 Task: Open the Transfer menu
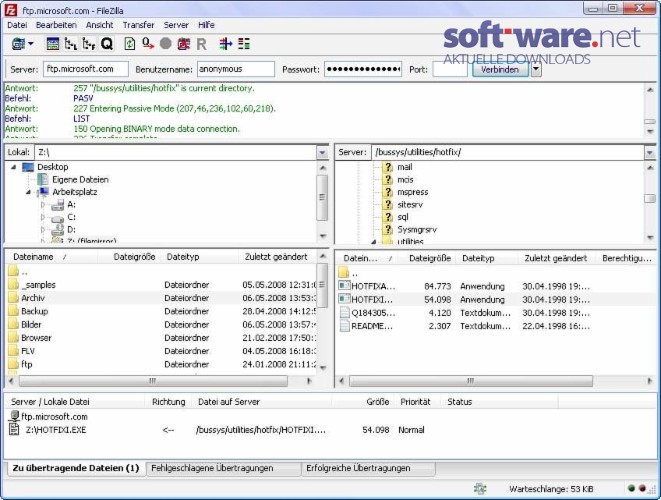pos(138,25)
